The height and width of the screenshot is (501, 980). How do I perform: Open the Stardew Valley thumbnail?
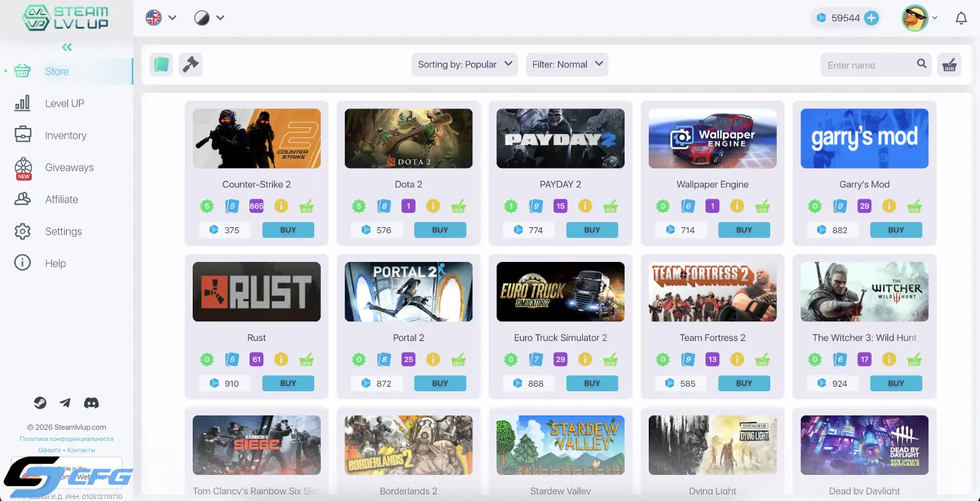[561, 445]
